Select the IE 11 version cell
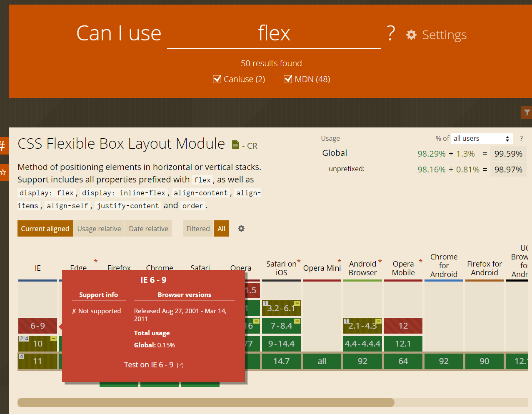532x414 pixels. pos(37,361)
